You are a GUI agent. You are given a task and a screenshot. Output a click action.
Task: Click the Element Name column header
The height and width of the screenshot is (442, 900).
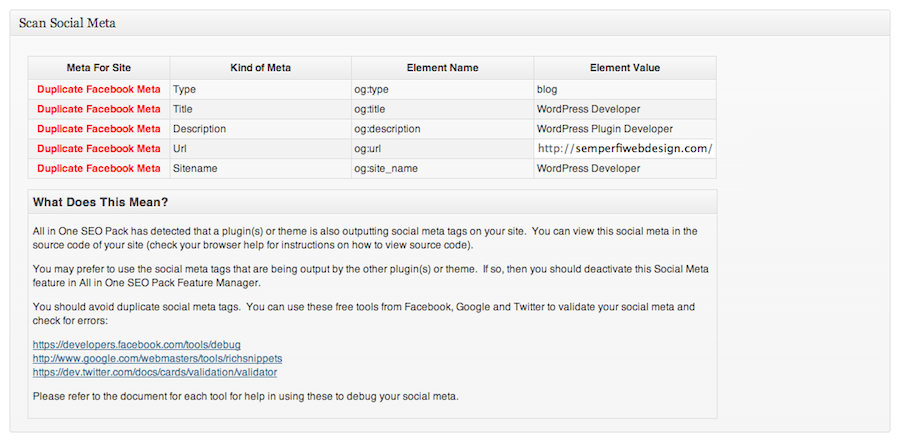click(442, 68)
